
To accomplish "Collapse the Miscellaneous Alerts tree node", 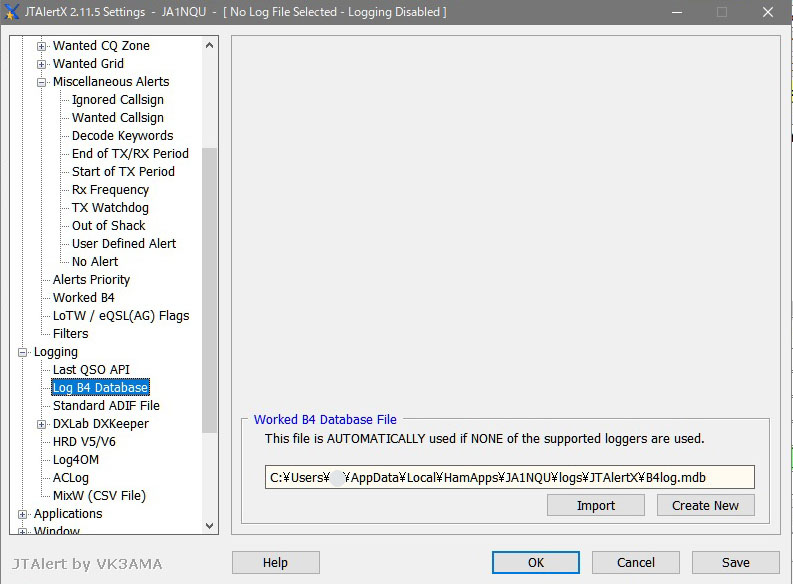I will (42, 82).
